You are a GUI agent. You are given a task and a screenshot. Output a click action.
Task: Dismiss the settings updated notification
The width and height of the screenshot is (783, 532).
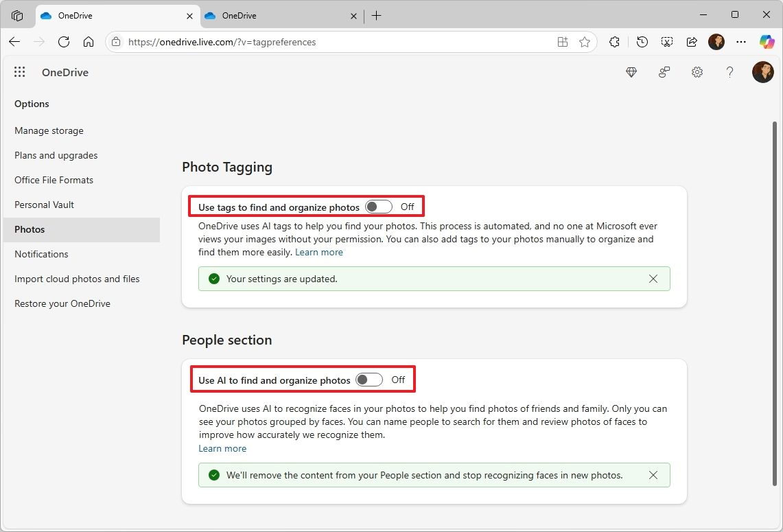point(653,279)
